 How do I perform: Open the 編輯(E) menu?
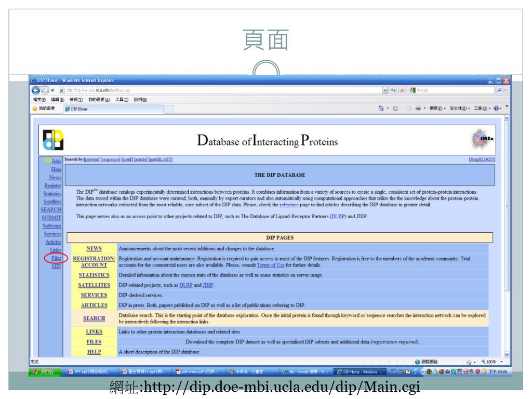57,100
